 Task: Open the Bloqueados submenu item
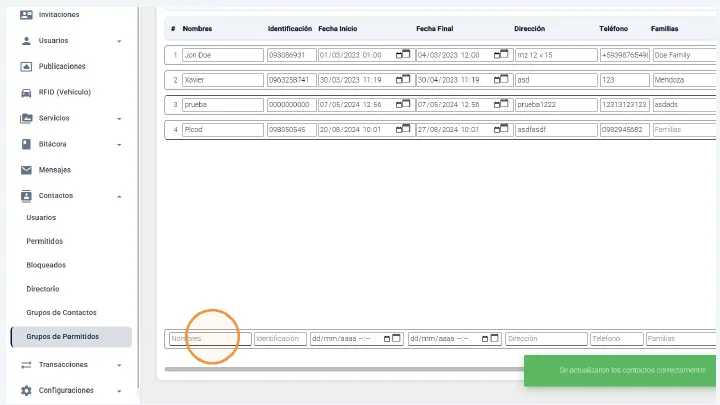[x=46, y=265]
